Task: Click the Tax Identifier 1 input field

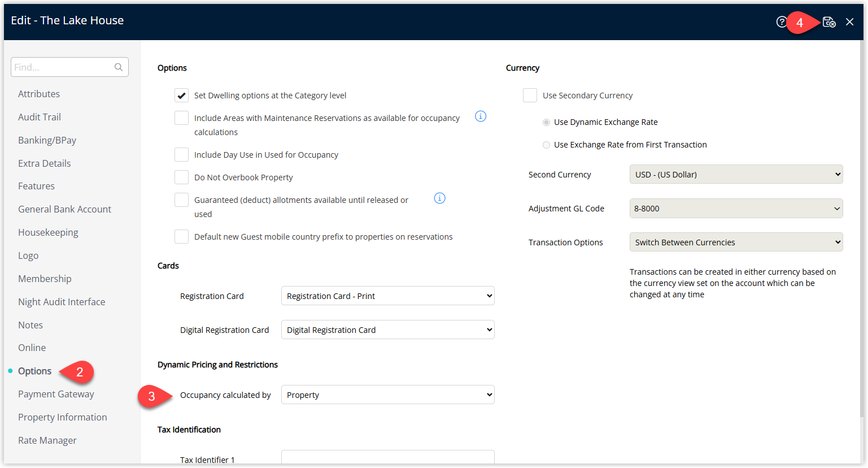Action: 388,457
